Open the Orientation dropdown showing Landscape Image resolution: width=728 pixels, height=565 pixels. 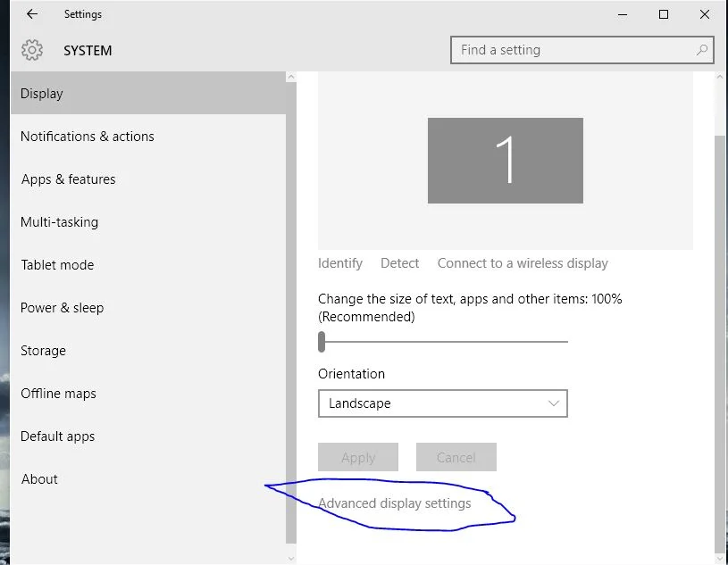click(x=442, y=403)
